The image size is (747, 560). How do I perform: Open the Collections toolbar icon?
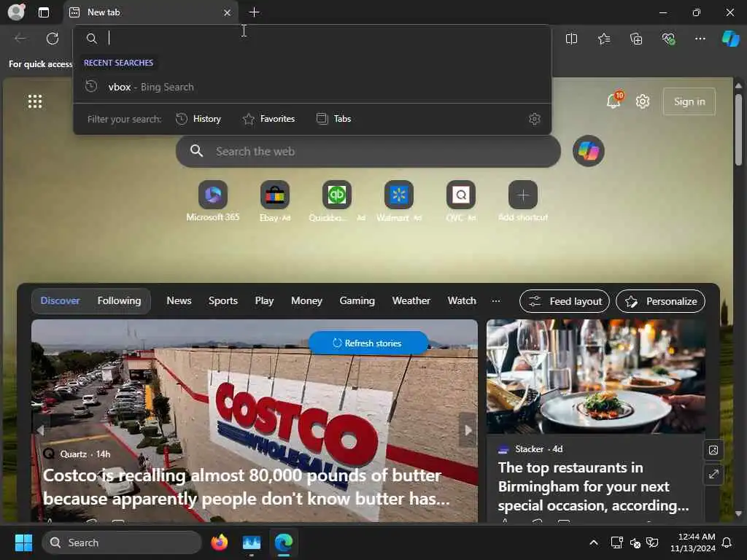(636, 39)
